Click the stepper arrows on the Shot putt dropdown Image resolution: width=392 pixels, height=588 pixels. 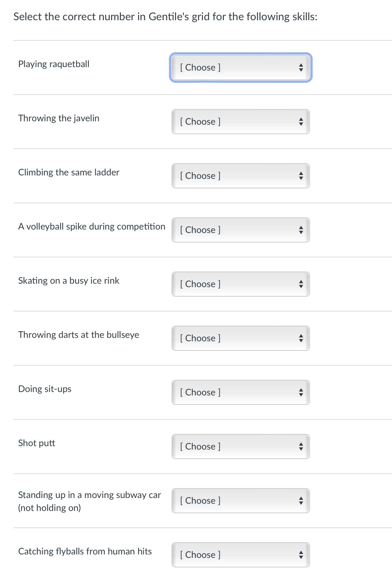pyautogui.click(x=301, y=446)
